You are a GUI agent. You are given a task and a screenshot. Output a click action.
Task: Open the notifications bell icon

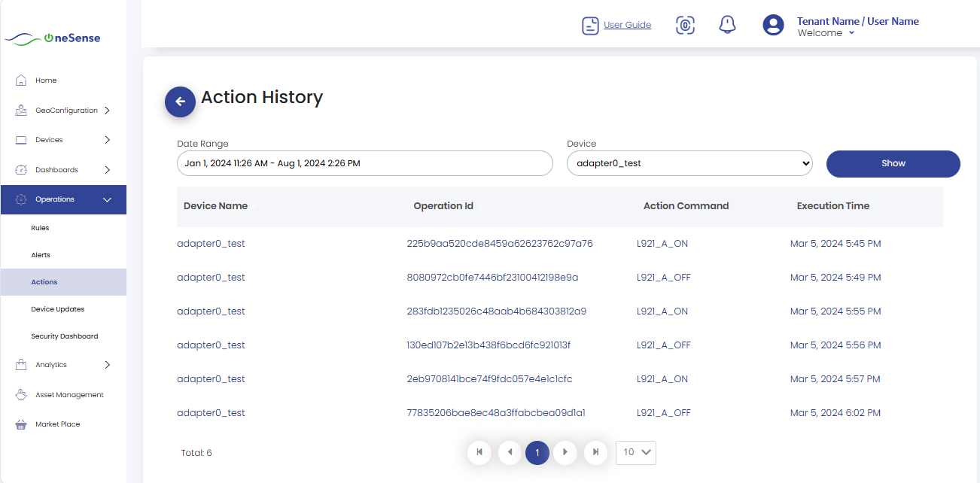[x=727, y=25]
